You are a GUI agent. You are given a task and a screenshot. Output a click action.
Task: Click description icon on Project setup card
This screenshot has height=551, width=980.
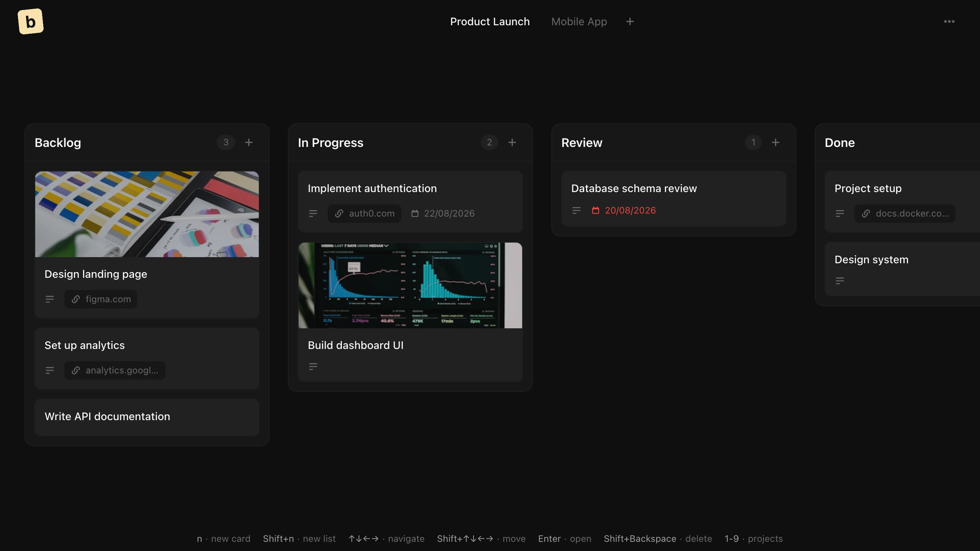click(840, 214)
